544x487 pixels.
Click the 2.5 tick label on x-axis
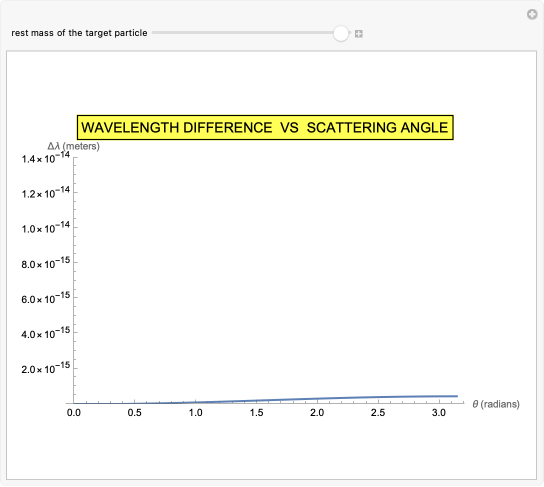coord(378,413)
